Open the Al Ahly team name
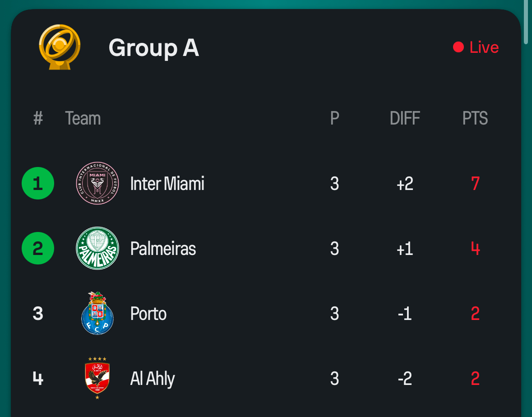Image resolution: width=532 pixels, height=417 pixels. (153, 379)
